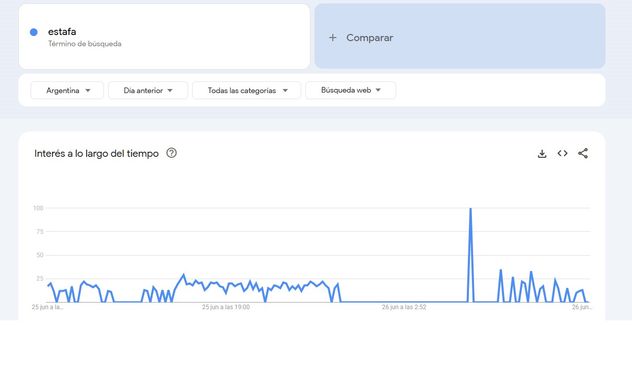Viewport: 632px width, 387px height.
Task: Add a comparison term with Comparar
Action: [460, 37]
